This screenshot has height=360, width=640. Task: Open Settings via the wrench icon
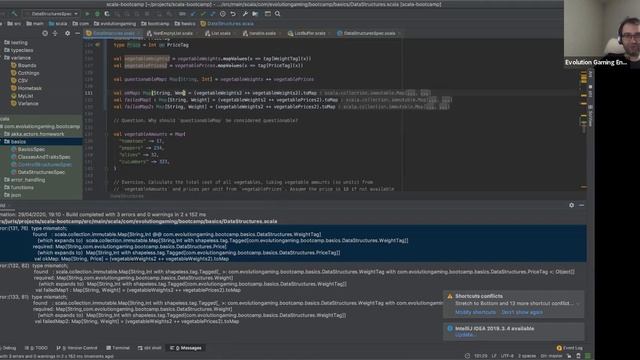[x=245, y=14]
